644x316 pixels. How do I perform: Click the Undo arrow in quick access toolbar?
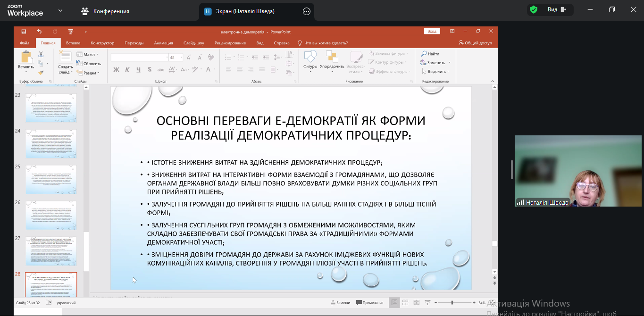click(x=39, y=32)
